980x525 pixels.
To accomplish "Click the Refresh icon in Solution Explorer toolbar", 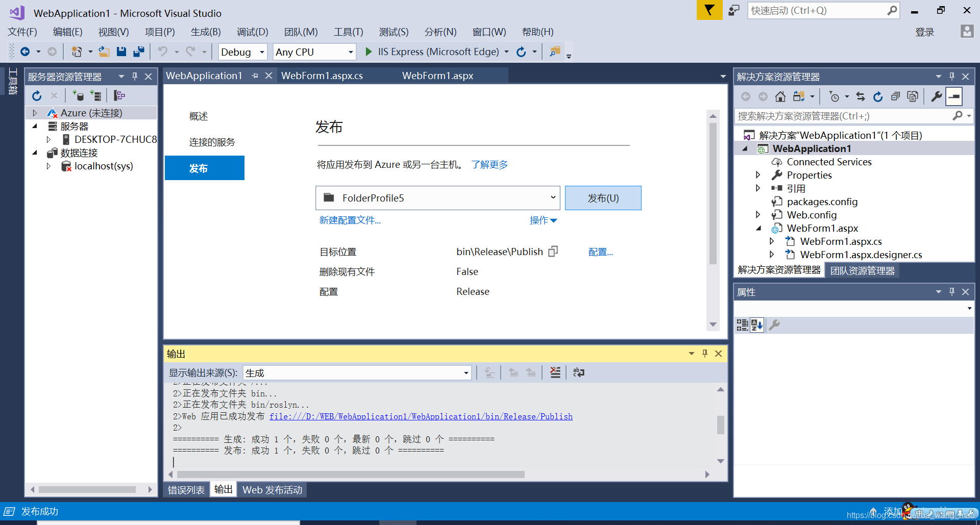I will (878, 96).
